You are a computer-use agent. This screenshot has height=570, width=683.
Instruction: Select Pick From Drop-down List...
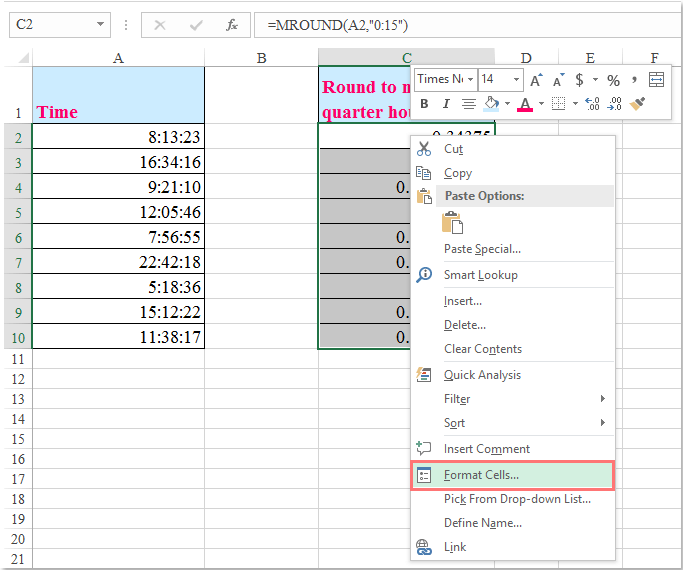[x=513, y=499]
